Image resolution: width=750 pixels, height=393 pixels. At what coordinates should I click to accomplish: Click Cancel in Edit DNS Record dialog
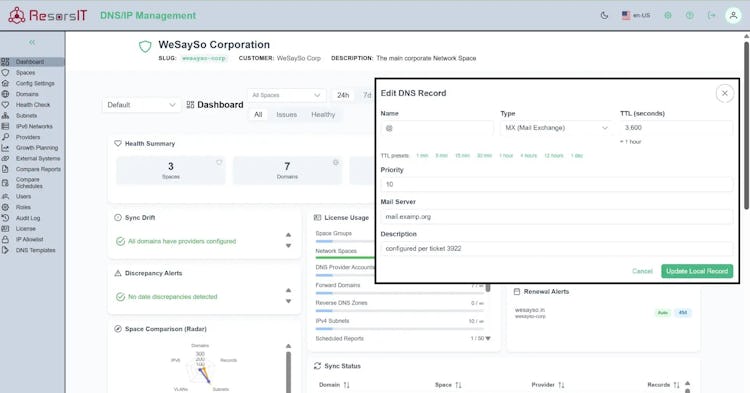(642, 271)
